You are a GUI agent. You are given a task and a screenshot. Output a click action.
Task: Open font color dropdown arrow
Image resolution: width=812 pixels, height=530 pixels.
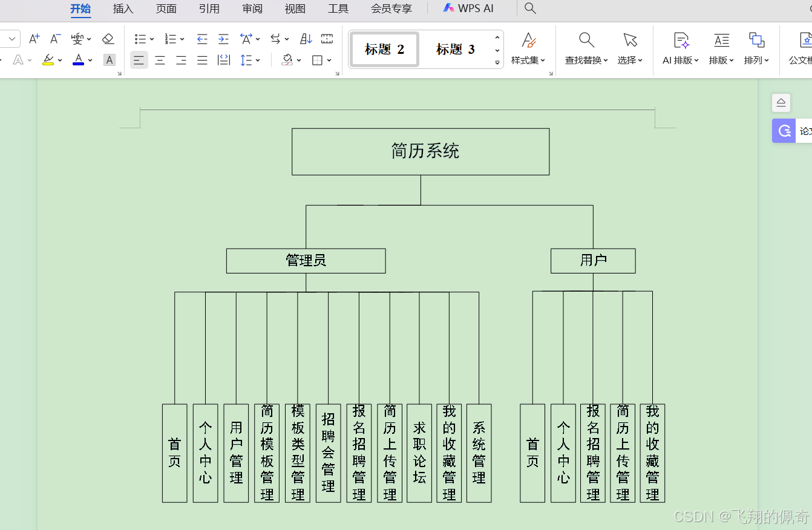pos(90,61)
